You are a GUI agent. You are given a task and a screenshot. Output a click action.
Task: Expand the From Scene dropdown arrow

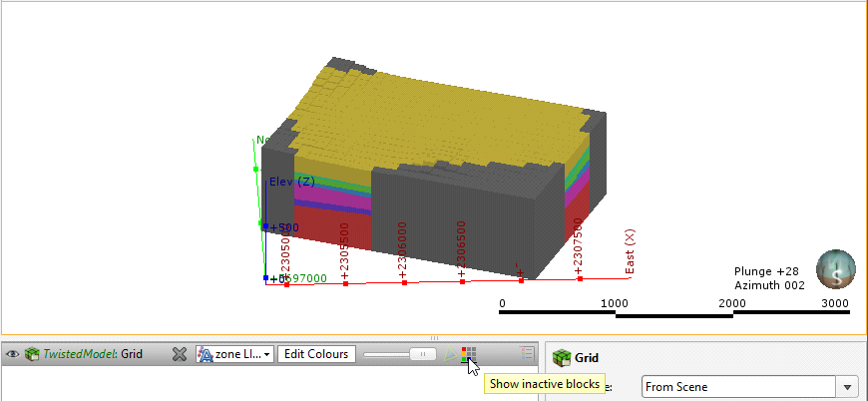pyautogui.click(x=848, y=386)
